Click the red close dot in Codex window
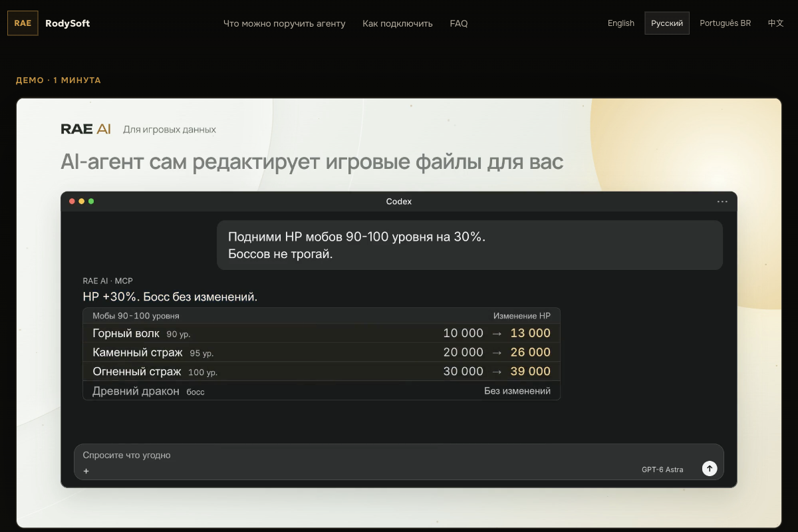Viewport: 798px width, 532px height. point(72,201)
